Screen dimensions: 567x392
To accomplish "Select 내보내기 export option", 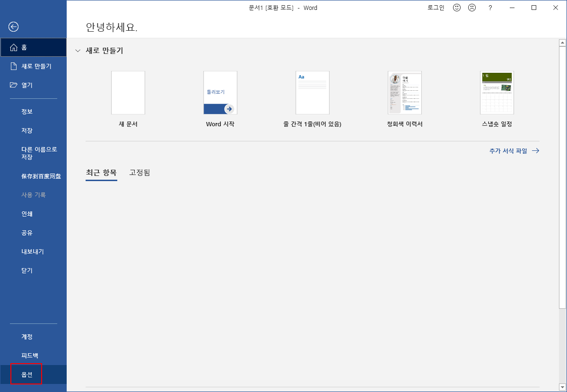I will click(33, 252).
